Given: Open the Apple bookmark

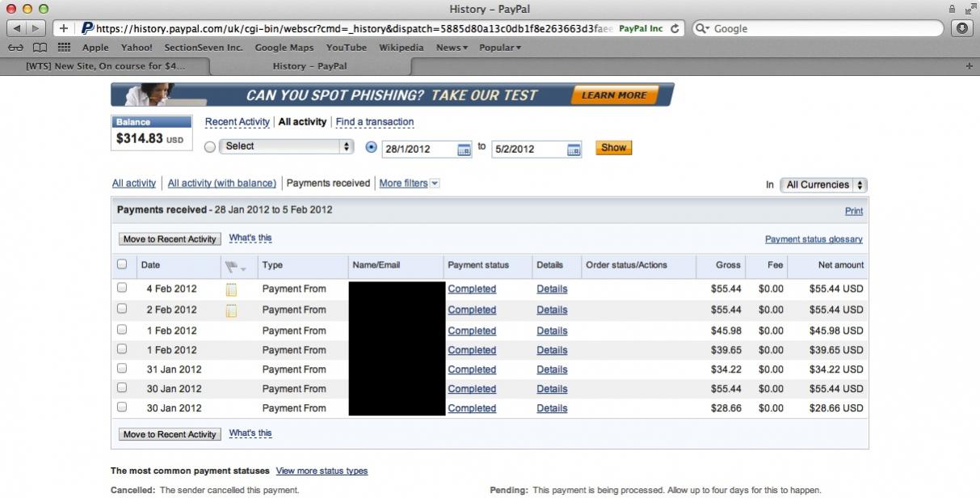Looking at the screenshot, I should coord(95,48).
